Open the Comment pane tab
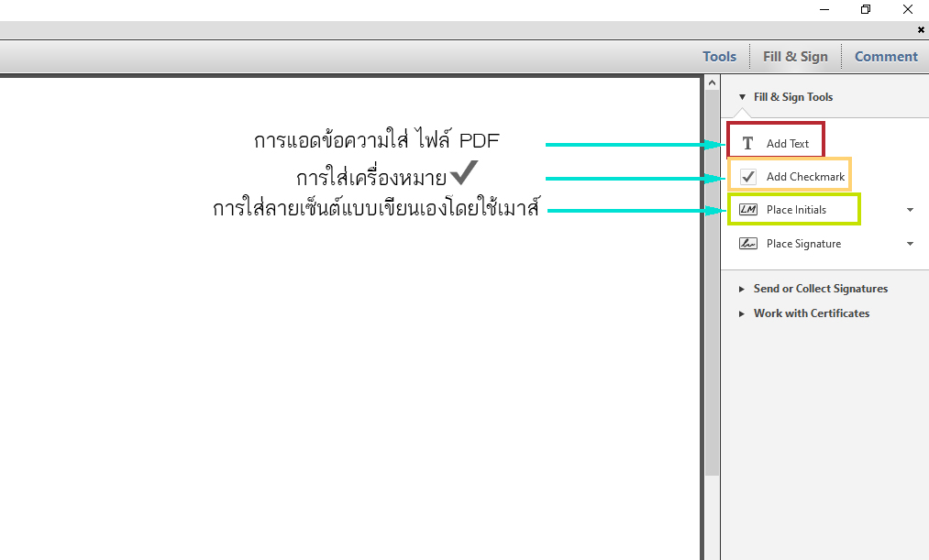The image size is (929, 560). coord(886,57)
